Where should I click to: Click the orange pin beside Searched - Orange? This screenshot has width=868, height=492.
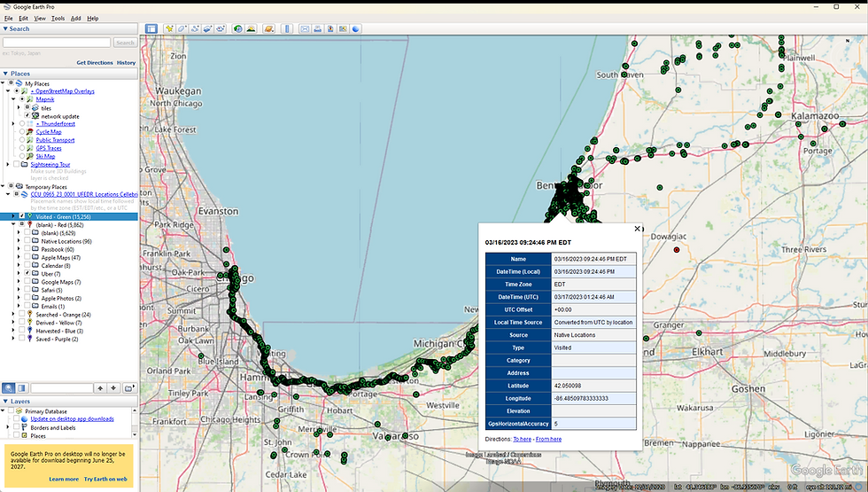(x=30, y=314)
